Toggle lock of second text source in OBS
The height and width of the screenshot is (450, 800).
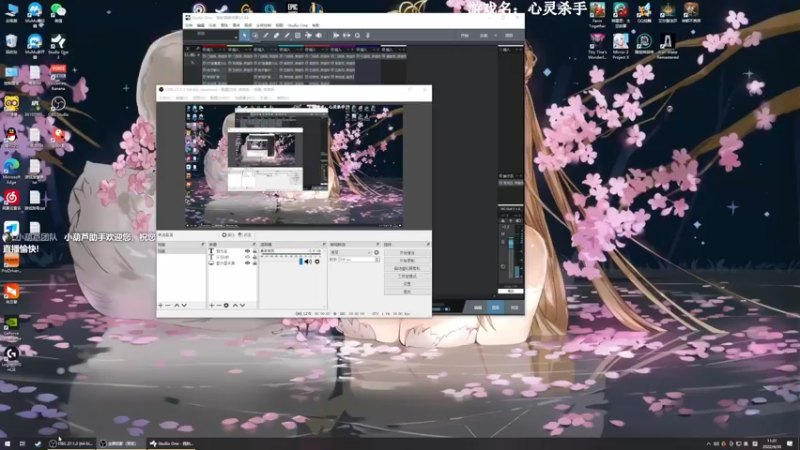(x=254, y=257)
